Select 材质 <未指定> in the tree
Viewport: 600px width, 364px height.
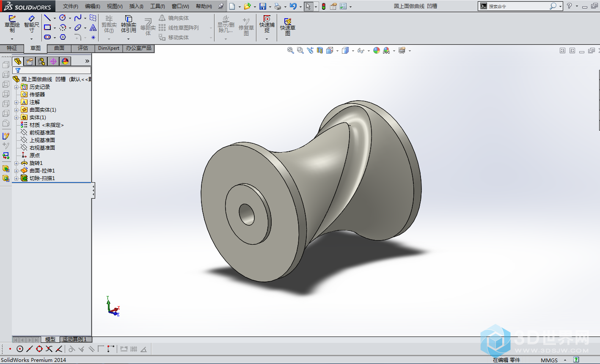click(46, 125)
